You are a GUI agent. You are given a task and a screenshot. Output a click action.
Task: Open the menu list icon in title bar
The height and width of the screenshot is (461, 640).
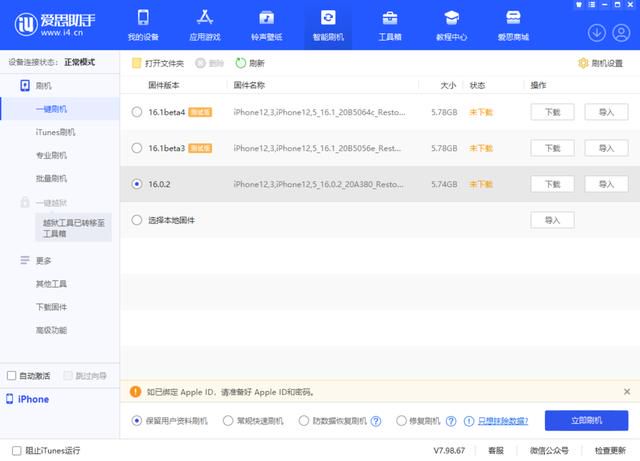[x=591, y=4]
